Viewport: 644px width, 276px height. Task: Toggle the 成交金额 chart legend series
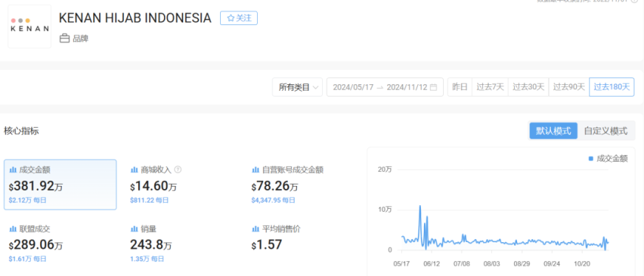(608, 159)
